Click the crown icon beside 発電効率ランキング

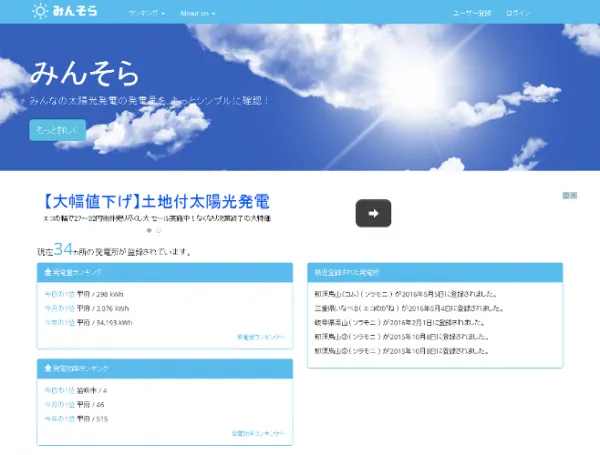[48, 369]
